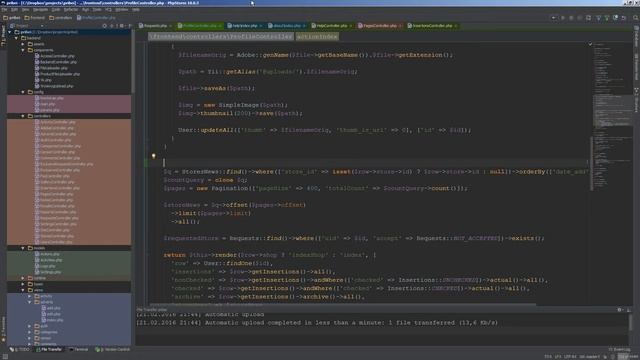Collapse the project root node
640x360 pixels.
10,32
